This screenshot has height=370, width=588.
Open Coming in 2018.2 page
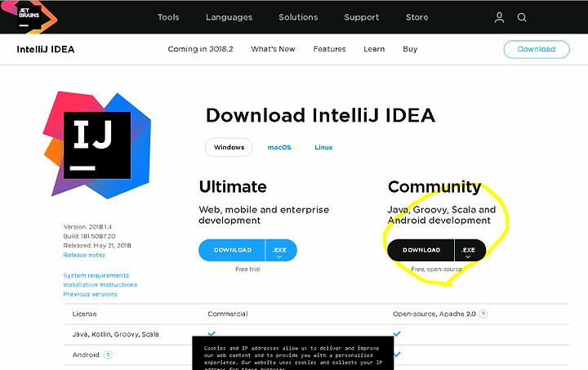200,49
